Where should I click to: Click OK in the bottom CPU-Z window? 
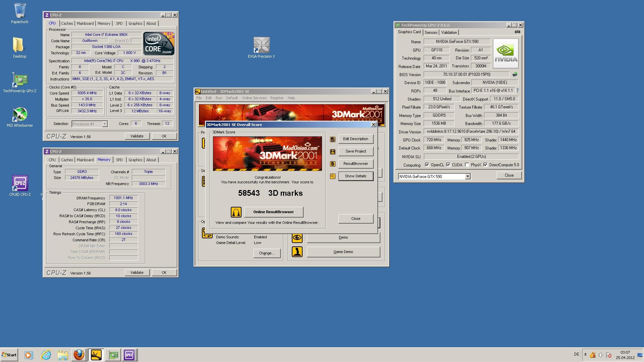point(164,273)
